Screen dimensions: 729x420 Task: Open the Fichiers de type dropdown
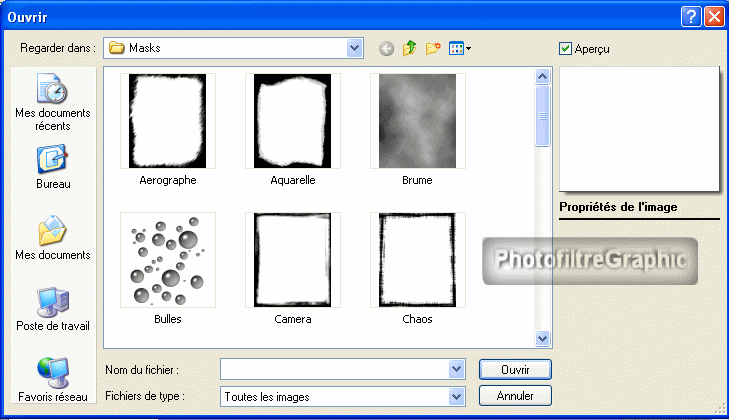pos(457,397)
